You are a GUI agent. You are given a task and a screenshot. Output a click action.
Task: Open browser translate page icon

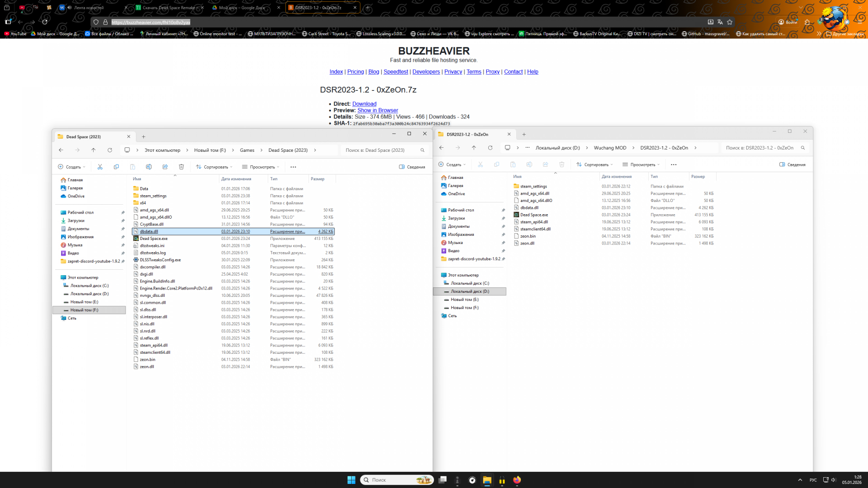click(720, 22)
